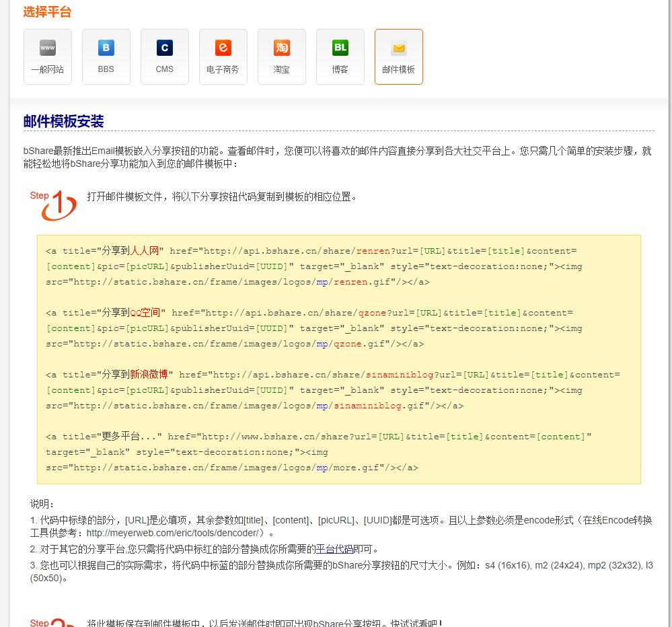
Task: Click the 说明 notes label
Action: [x=42, y=504]
